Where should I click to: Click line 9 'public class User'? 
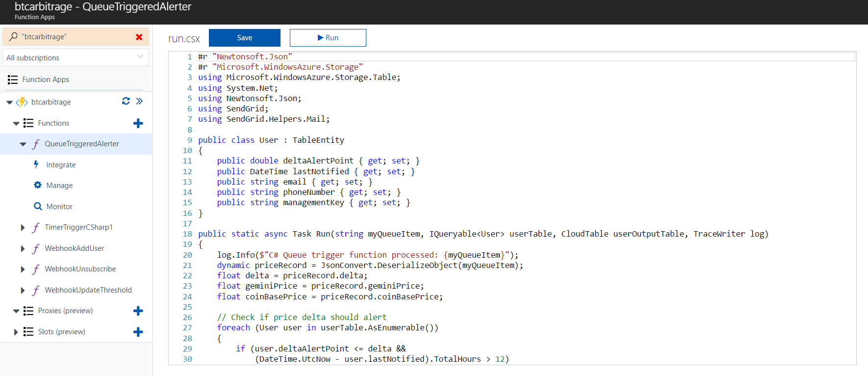(271, 140)
